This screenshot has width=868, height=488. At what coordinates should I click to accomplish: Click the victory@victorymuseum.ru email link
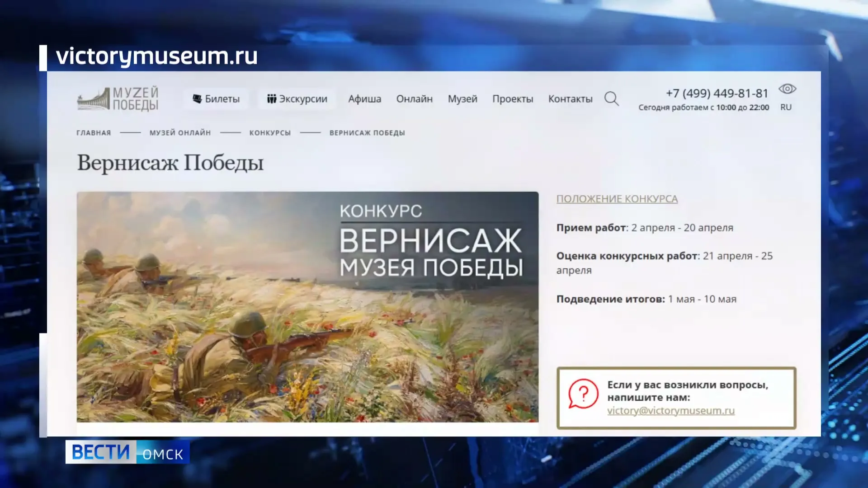[x=670, y=411]
